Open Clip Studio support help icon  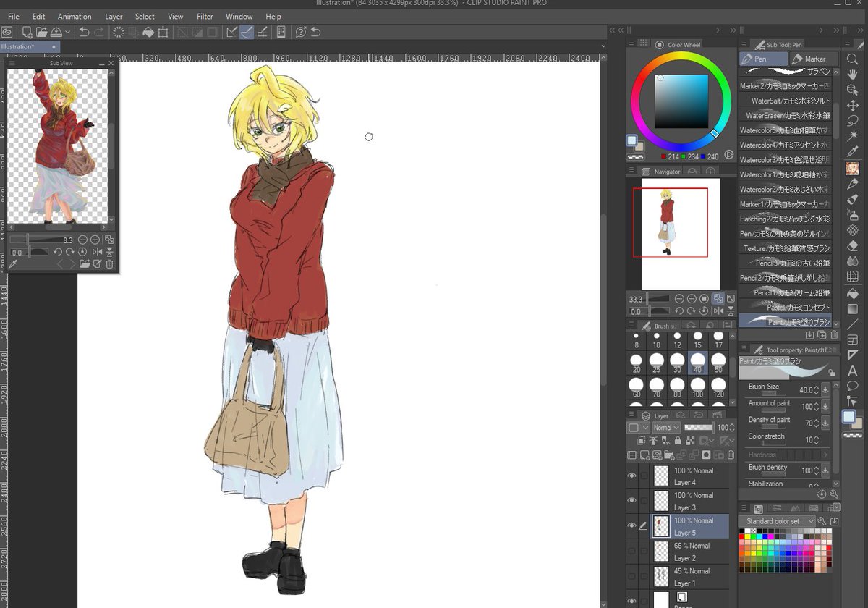[301, 32]
